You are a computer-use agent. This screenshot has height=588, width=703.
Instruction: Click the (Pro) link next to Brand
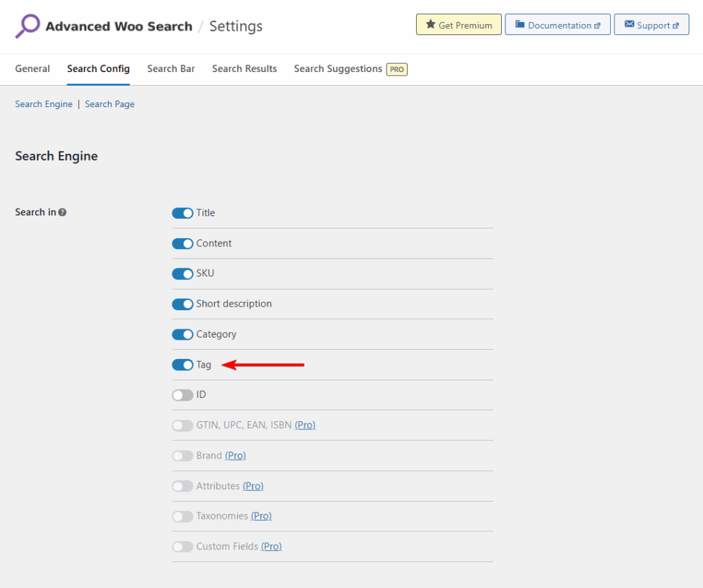235,455
